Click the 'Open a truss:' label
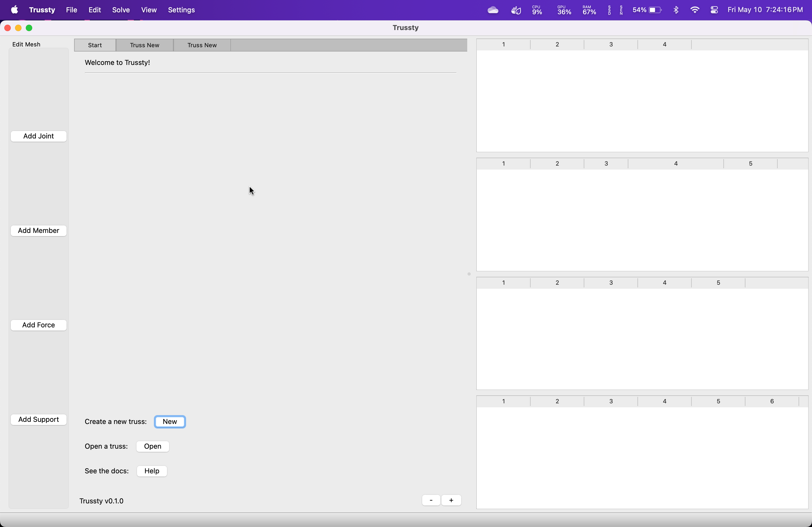The height and width of the screenshot is (527, 812). (x=106, y=446)
